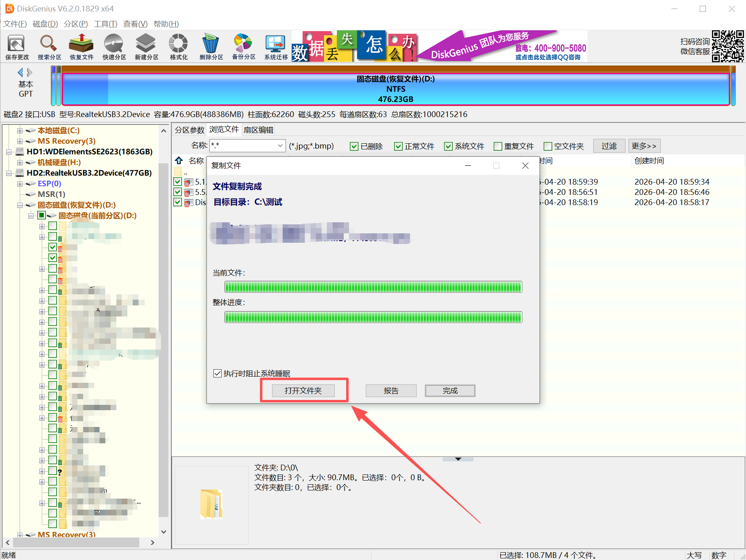This screenshot has width=746, height=560.
Task: Uncheck the 系统文件 filter checkbox
Action: click(x=448, y=146)
